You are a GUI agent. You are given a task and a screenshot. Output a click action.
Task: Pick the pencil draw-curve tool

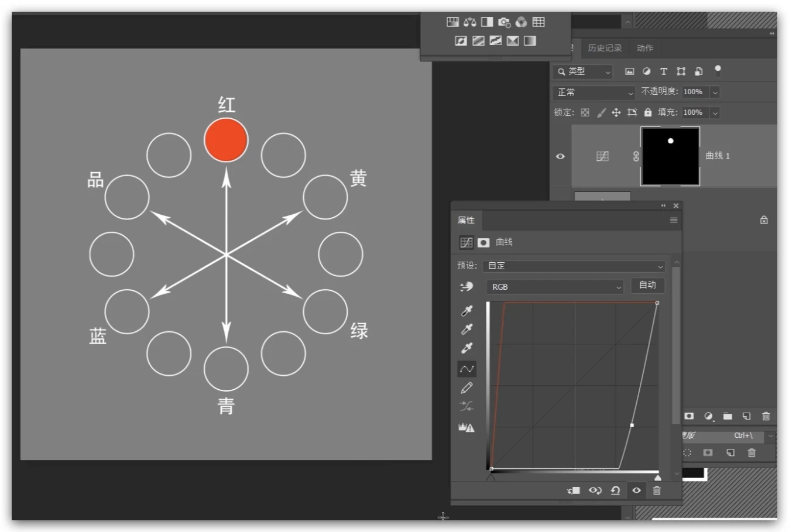click(x=466, y=387)
